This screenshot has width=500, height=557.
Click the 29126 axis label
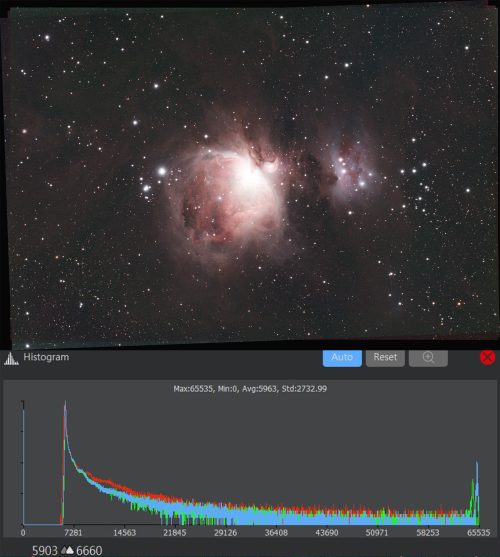coord(225,532)
